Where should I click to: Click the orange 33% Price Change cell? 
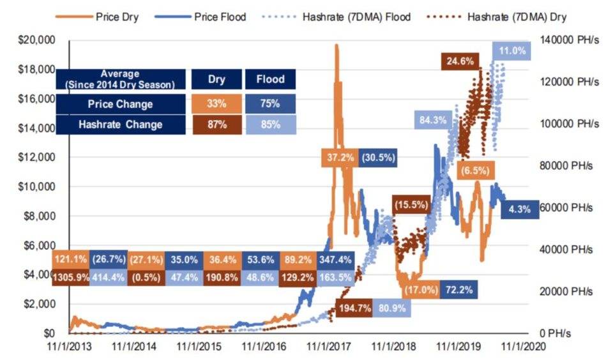216,103
